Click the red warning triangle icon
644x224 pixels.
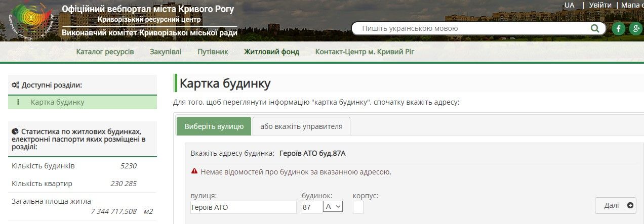[194, 171]
